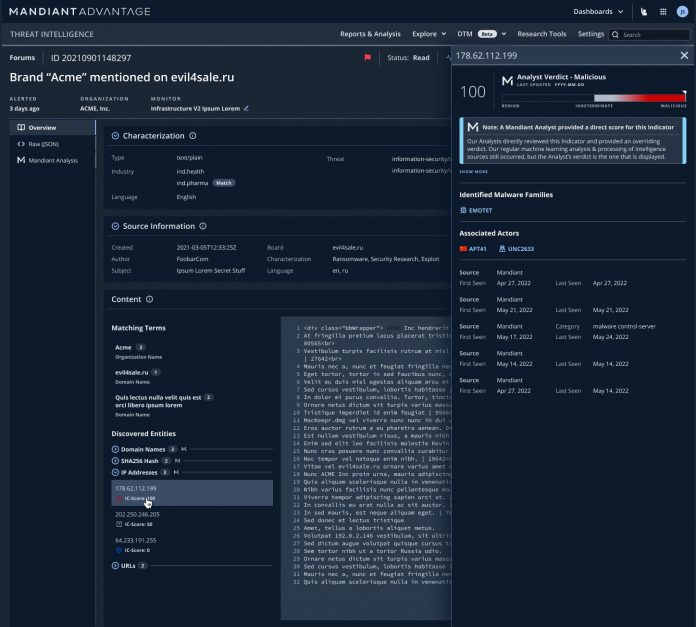The width and height of the screenshot is (696, 627).
Task: Click Mandiant M icon beside SHA256 Hash
Action: [x=178, y=461]
